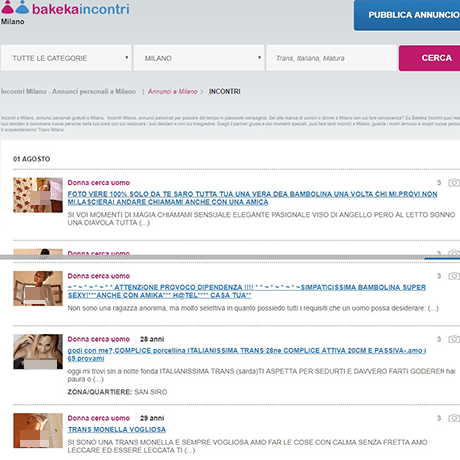Click description starting 'Non sono una ragazza anonima'
This screenshot has width=460, height=460.
click(253, 308)
